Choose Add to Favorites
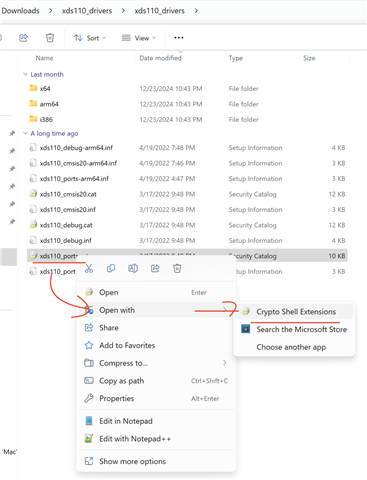 pyautogui.click(x=156, y=345)
